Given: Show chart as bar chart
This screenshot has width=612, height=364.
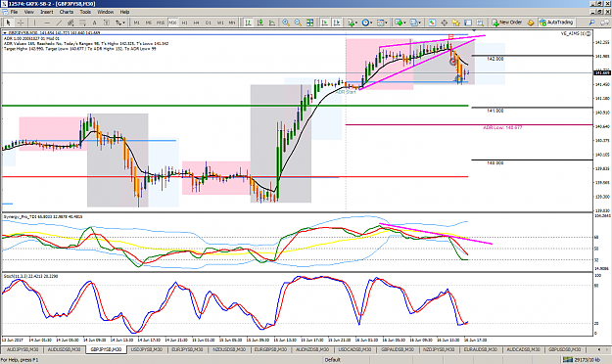Looking at the screenshot, I should 248,23.
